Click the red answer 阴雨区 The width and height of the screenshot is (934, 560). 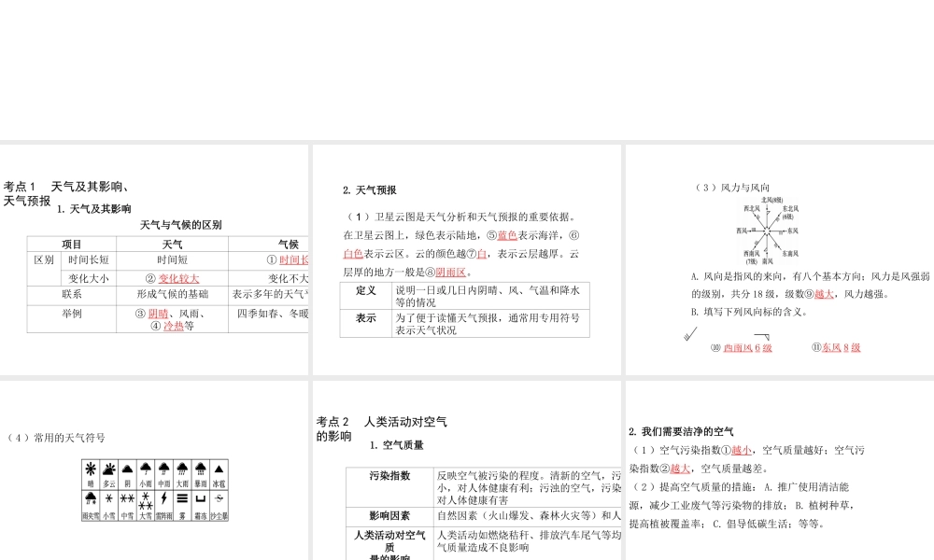coord(450,273)
